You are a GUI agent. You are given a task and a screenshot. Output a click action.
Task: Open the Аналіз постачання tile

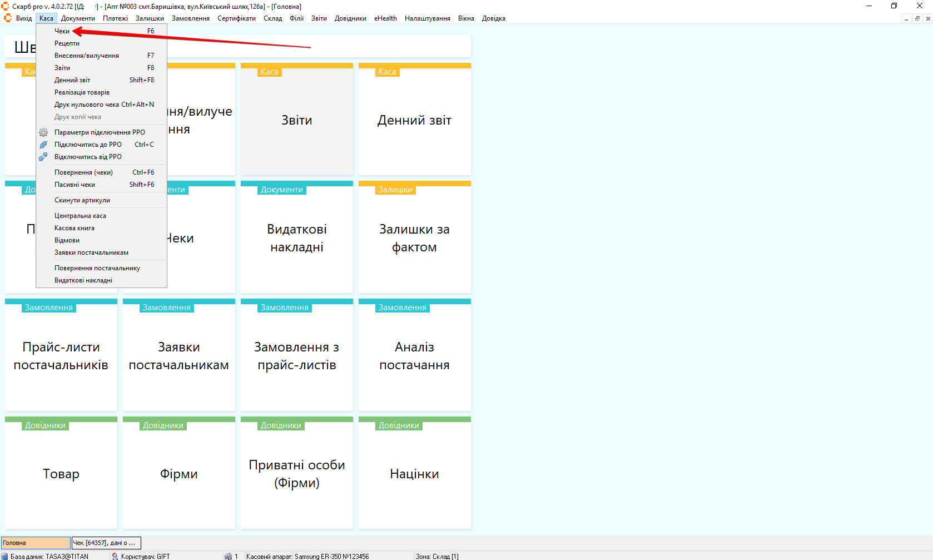[x=414, y=356]
